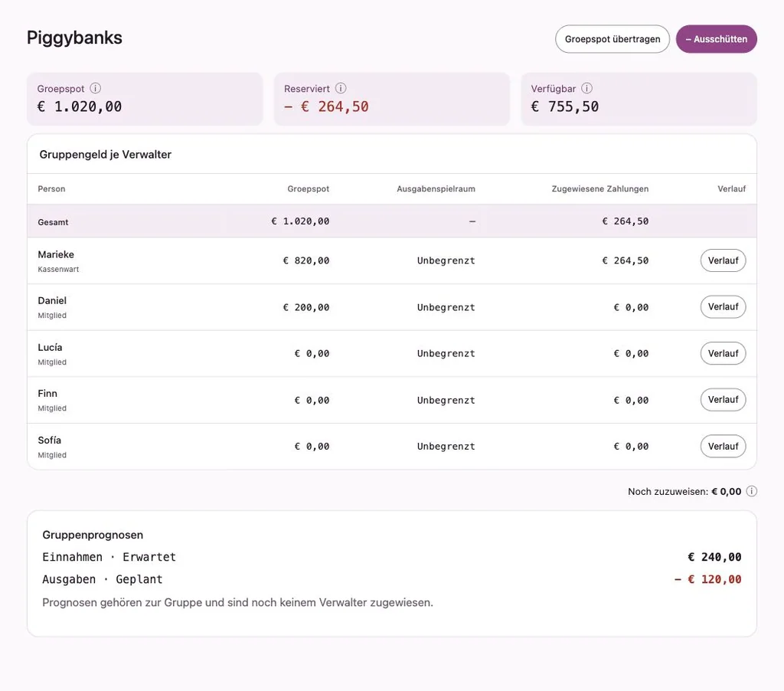Click the Ausgaben · Geplant line
This screenshot has width=784, height=691.
(103, 579)
